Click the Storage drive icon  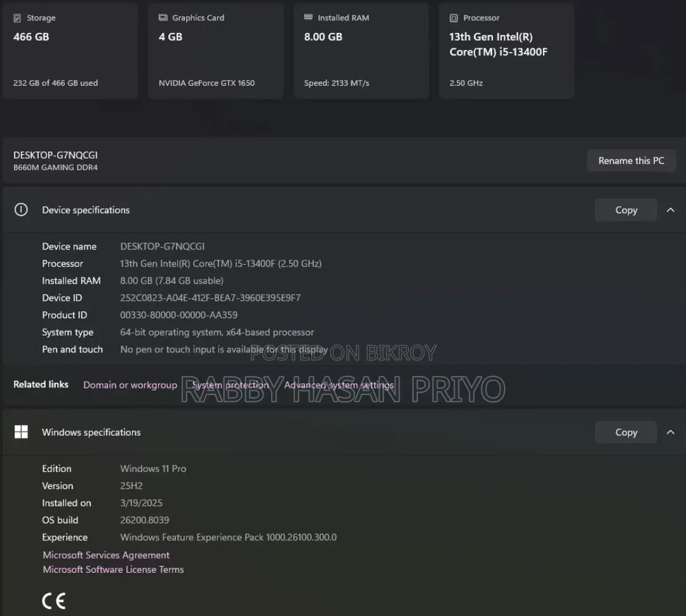[17, 18]
